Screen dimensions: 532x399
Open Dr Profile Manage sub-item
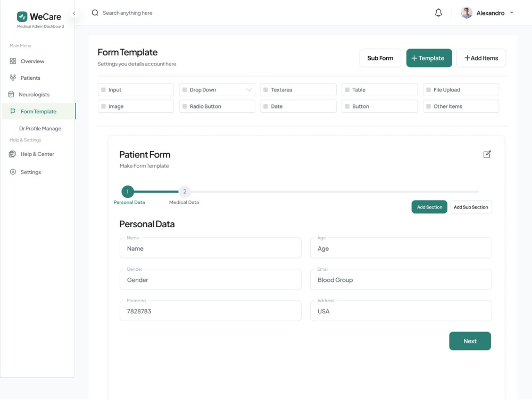pos(40,129)
